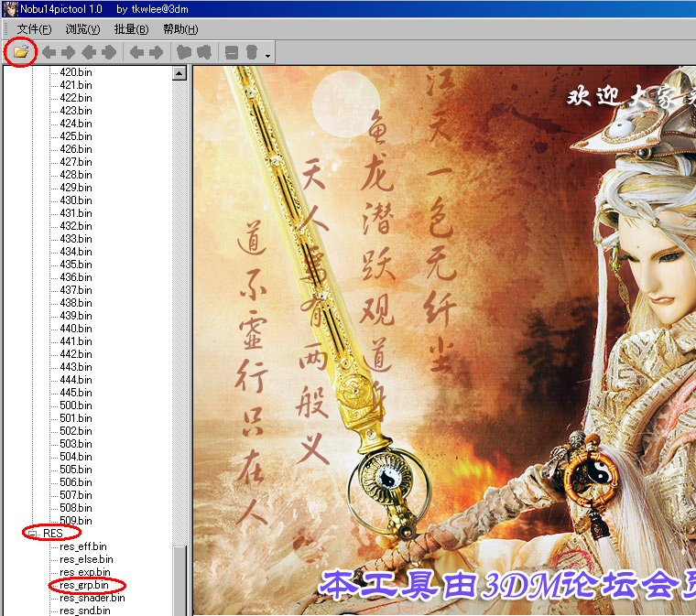The width and height of the screenshot is (696, 616).
Task: Collapse the RES tree folder
Action: (x=32, y=534)
